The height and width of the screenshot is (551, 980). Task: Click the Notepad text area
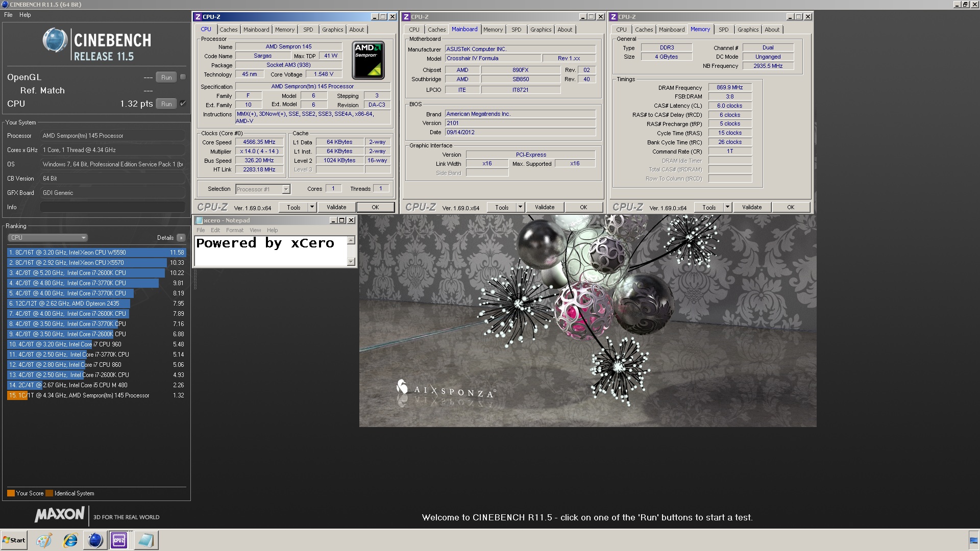[x=271, y=251]
